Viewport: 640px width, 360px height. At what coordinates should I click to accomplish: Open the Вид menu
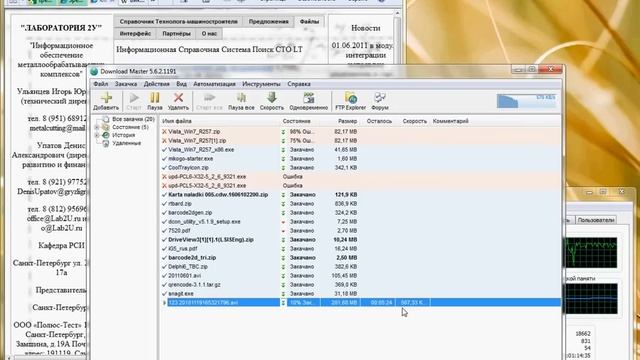pyautogui.click(x=181, y=84)
